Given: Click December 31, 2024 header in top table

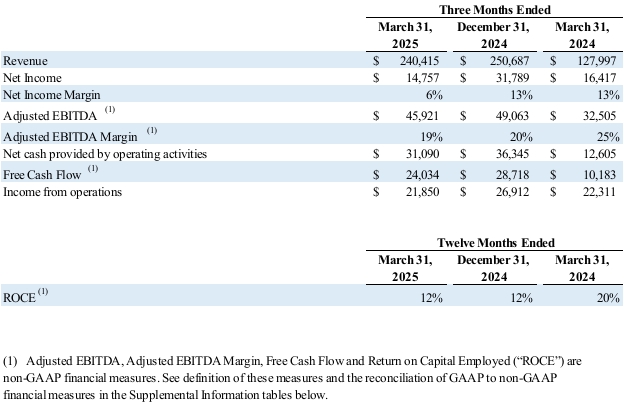Looking at the screenshot, I should pyautogui.click(x=495, y=35).
